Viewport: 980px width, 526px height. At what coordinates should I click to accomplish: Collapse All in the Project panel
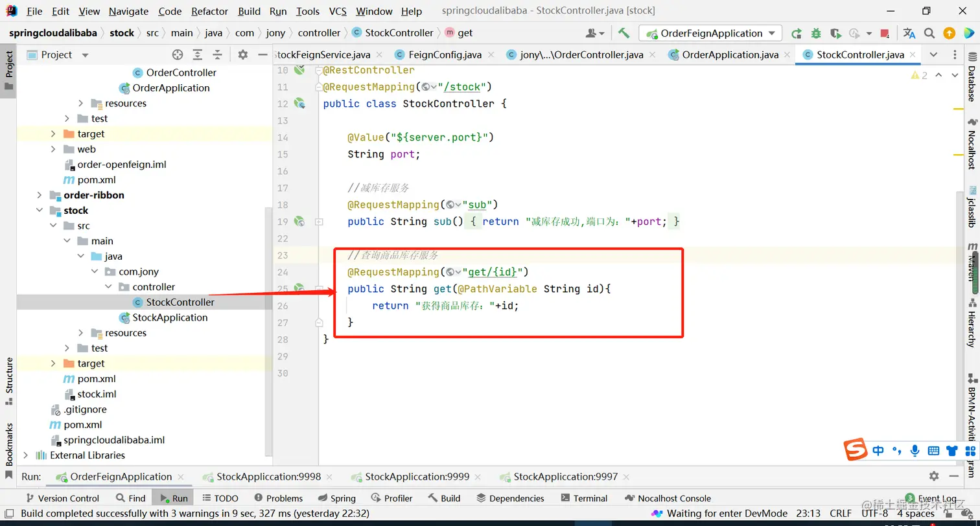tap(218, 54)
